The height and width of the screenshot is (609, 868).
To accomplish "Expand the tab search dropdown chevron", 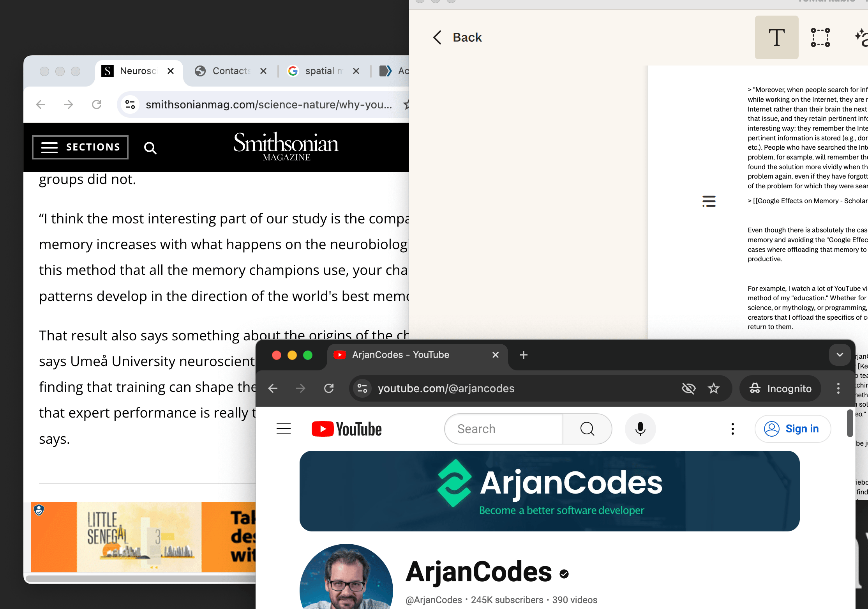I will coord(840,355).
